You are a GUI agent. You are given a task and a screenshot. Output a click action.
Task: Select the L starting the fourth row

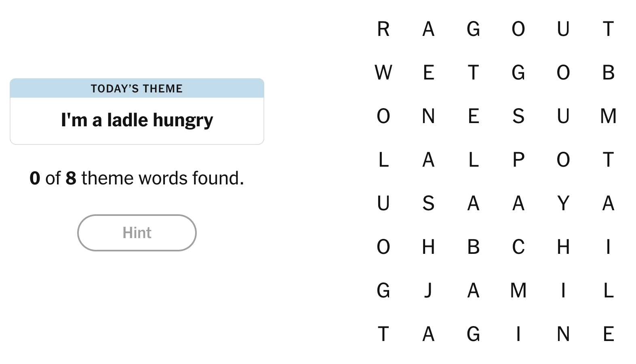coord(384,160)
